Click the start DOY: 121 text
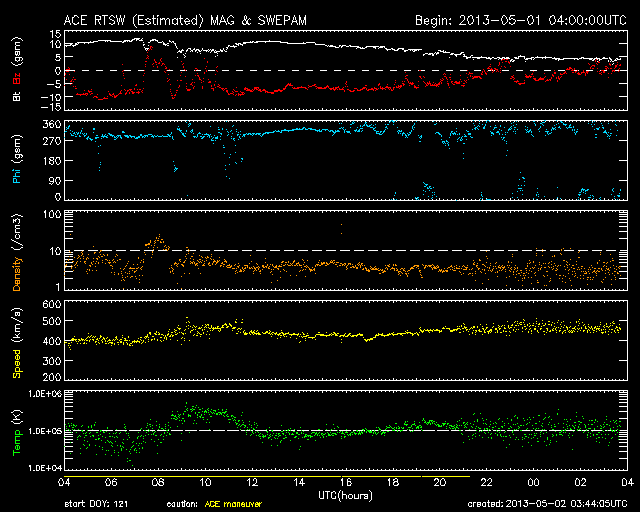 click(98, 504)
